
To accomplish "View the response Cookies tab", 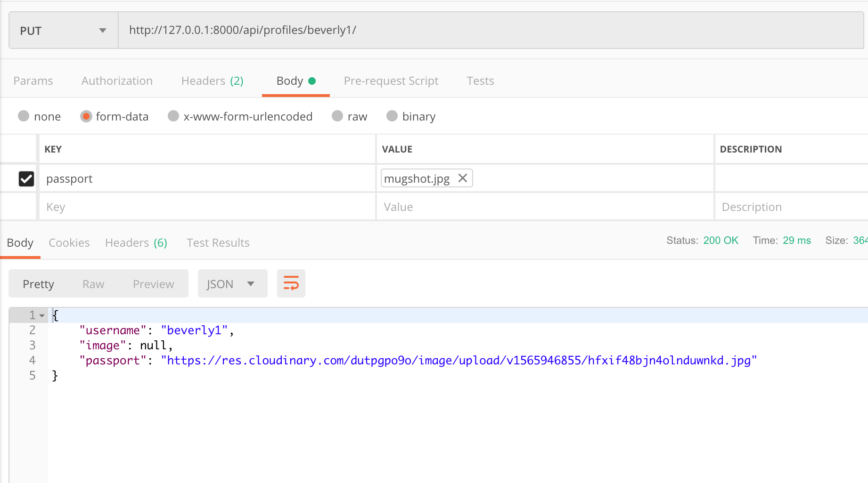I will [69, 242].
